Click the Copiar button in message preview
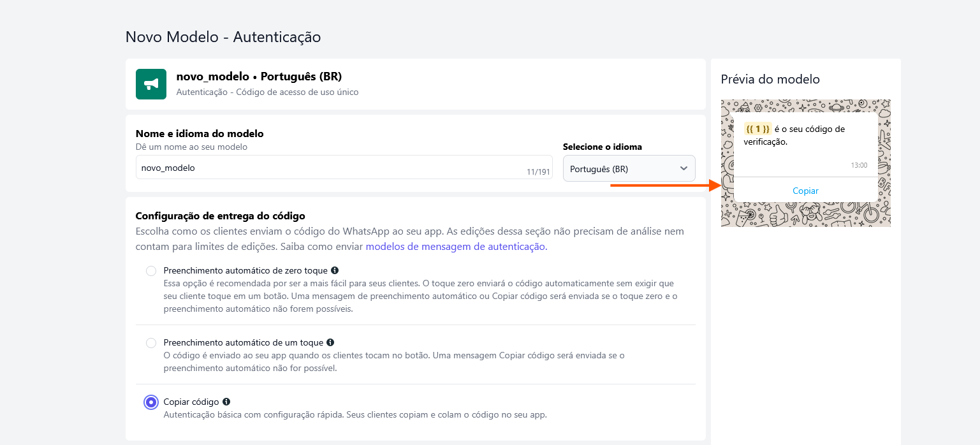This screenshot has width=980, height=445. (805, 191)
